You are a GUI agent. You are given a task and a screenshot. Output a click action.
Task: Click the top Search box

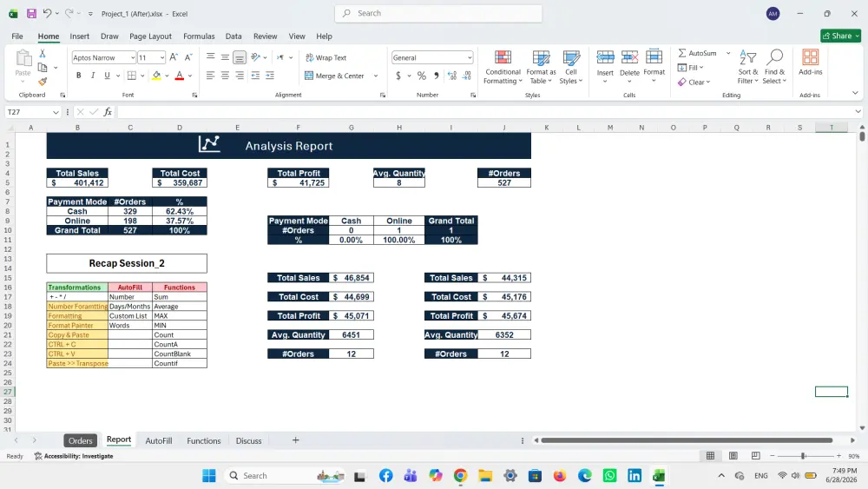point(438,13)
